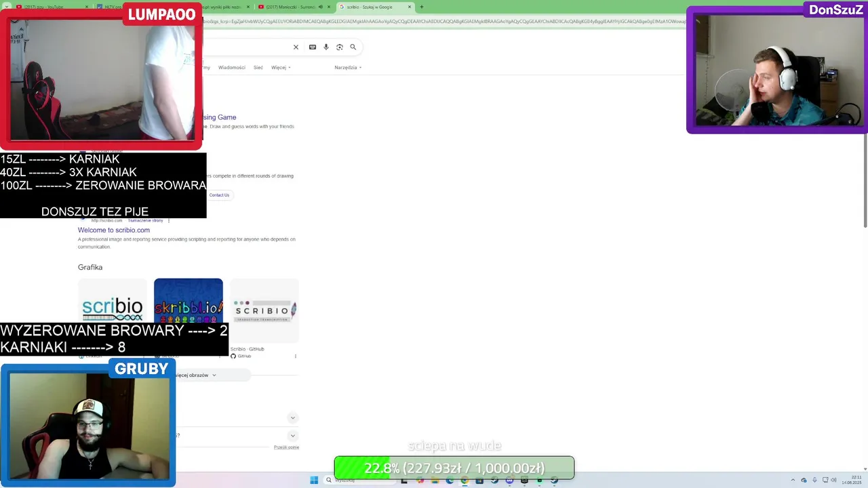868x488 pixels.
Task: Show hidden tray icons chevron
Action: tap(792, 480)
